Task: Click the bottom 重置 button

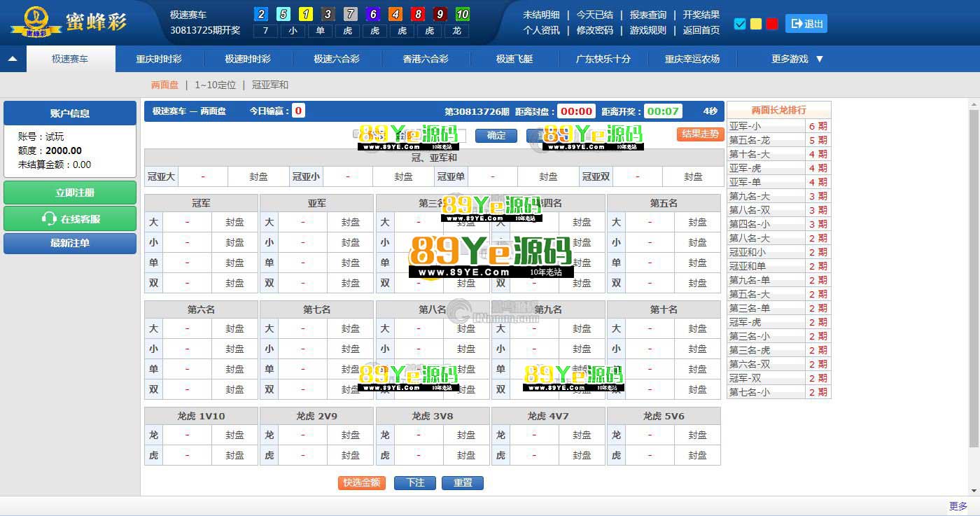Action: [463, 482]
